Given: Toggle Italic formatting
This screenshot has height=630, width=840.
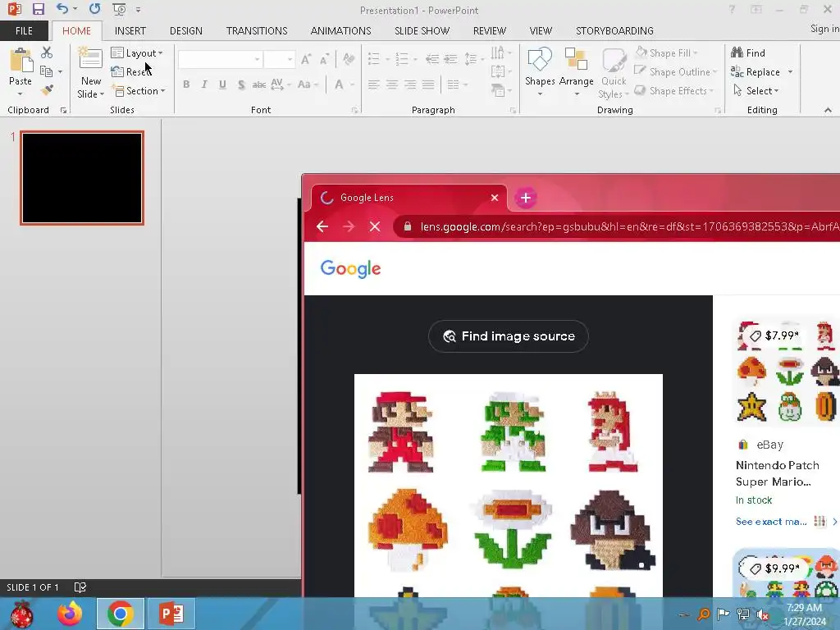Looking at the screenshot, I should point(204,84).
